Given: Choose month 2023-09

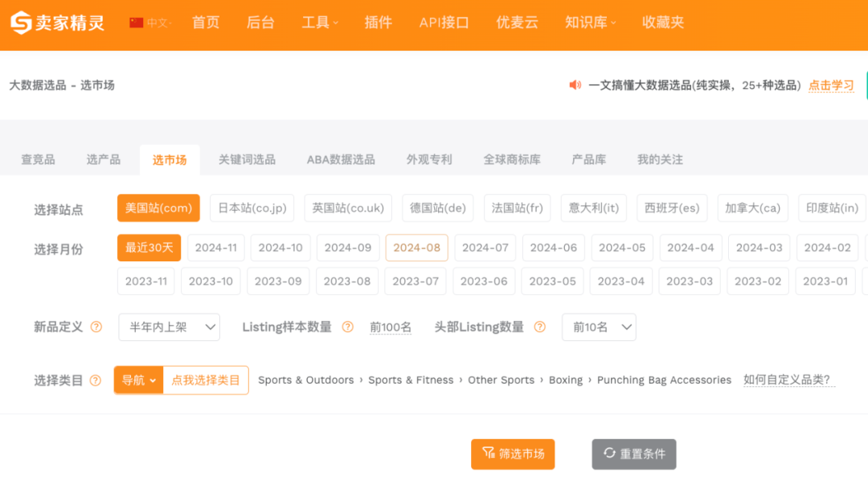Looking at the screenshot, I should point(278,281).
